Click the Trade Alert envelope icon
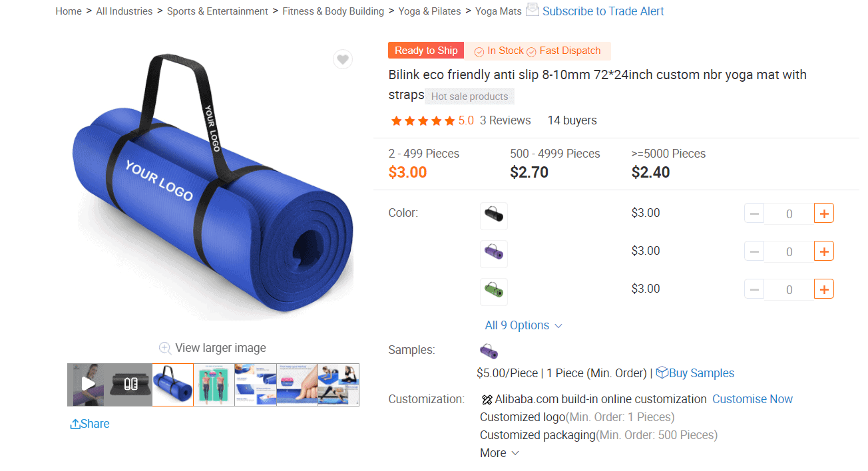The image size is (868, 471). [532, 9]
